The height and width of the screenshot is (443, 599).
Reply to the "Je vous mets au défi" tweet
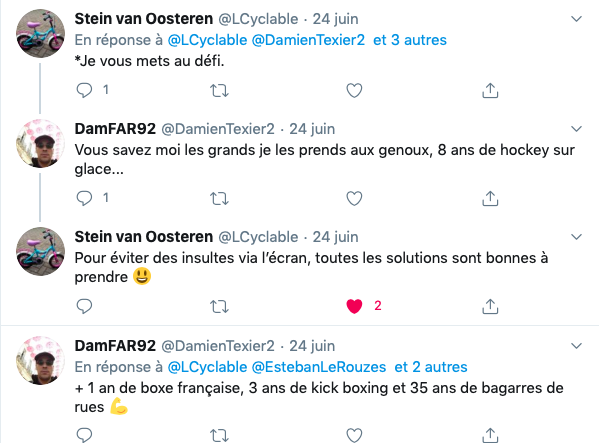click(x=84, y=91)
